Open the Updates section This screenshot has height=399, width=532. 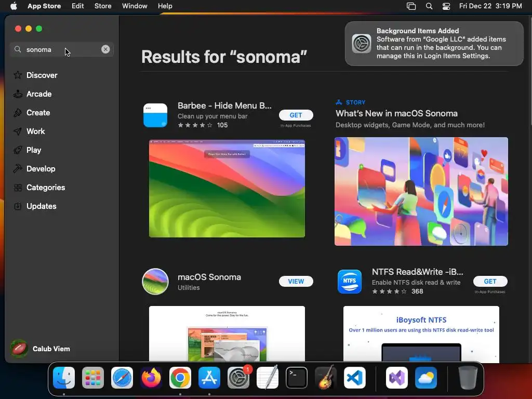[x=35, y=206]
